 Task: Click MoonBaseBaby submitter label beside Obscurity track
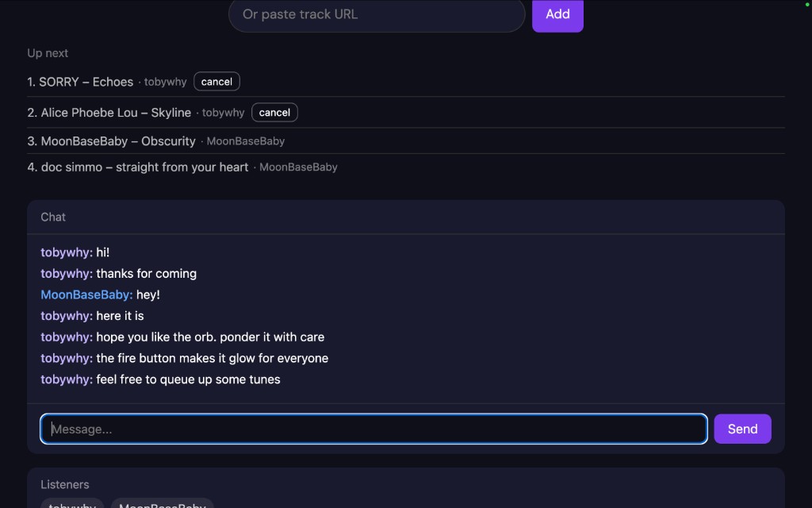tap(245, 141)
